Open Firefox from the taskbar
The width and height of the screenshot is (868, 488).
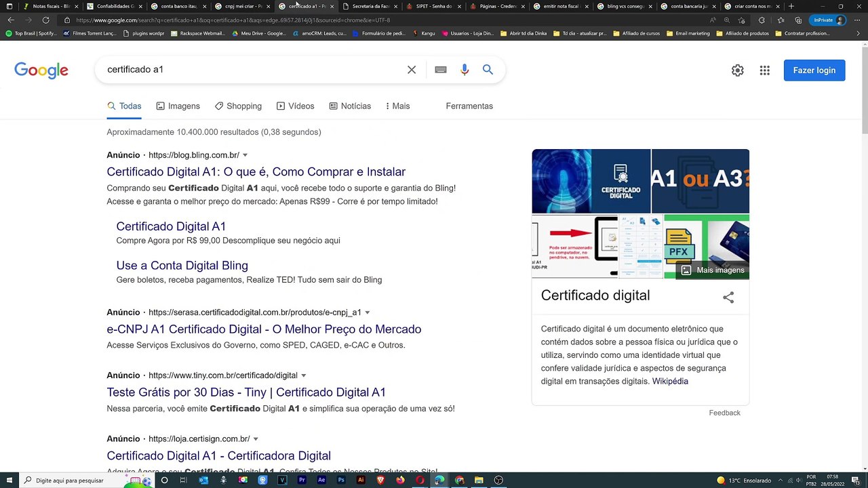[x=400, y=481]
